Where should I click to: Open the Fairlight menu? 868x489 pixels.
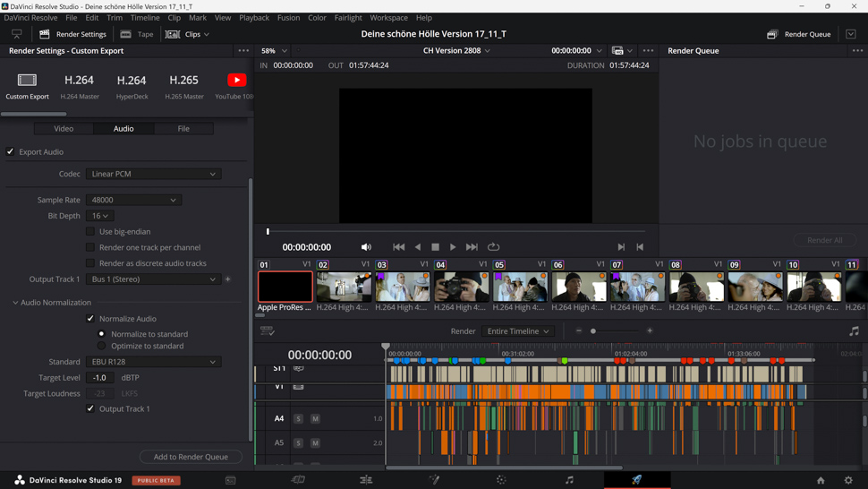[x=347, y=18]
